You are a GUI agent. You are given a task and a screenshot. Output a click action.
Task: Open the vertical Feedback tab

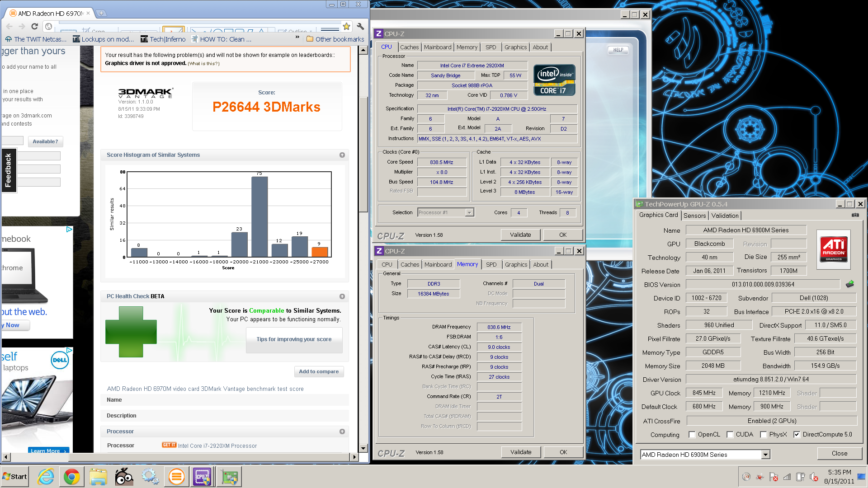(9, 170)
